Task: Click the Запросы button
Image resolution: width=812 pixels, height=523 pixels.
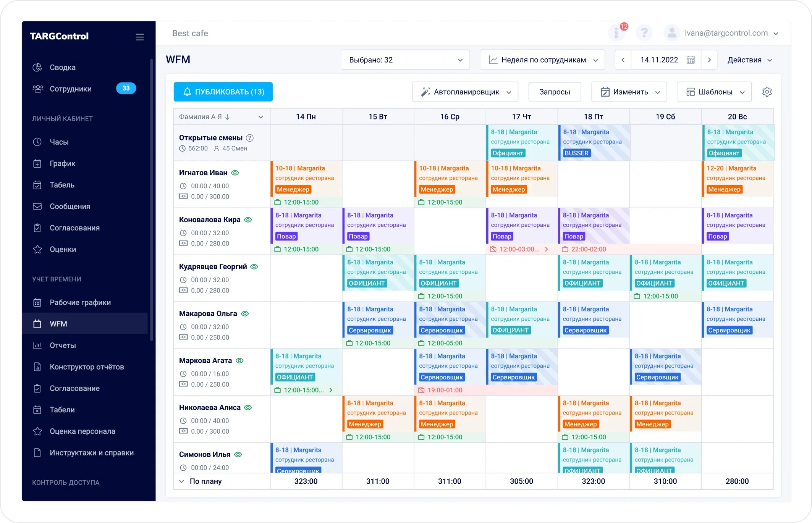Action: (555, 92)
